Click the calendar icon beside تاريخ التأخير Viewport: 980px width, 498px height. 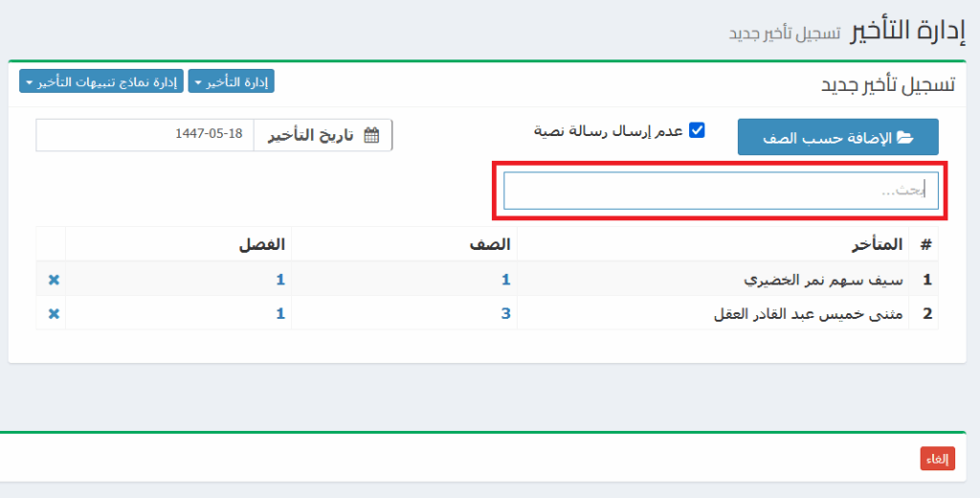click(x=372, y=135)
